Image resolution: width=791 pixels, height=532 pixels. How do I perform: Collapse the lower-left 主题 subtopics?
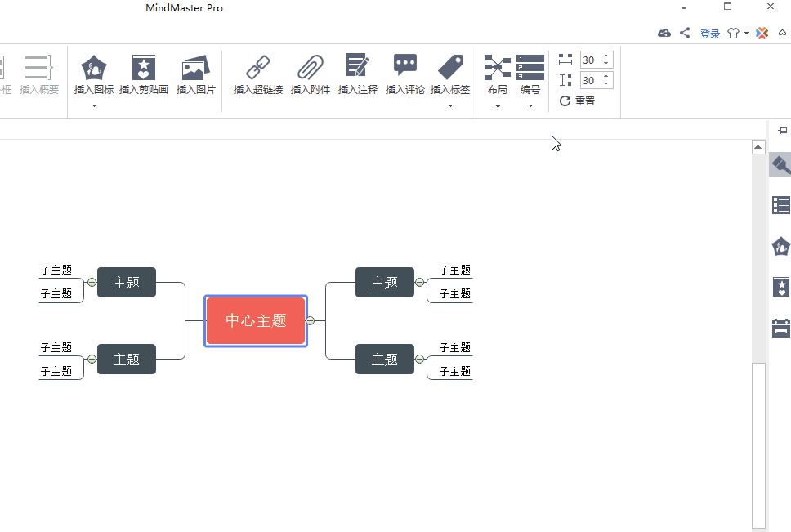pyautogui.click(x=92, y=359)
